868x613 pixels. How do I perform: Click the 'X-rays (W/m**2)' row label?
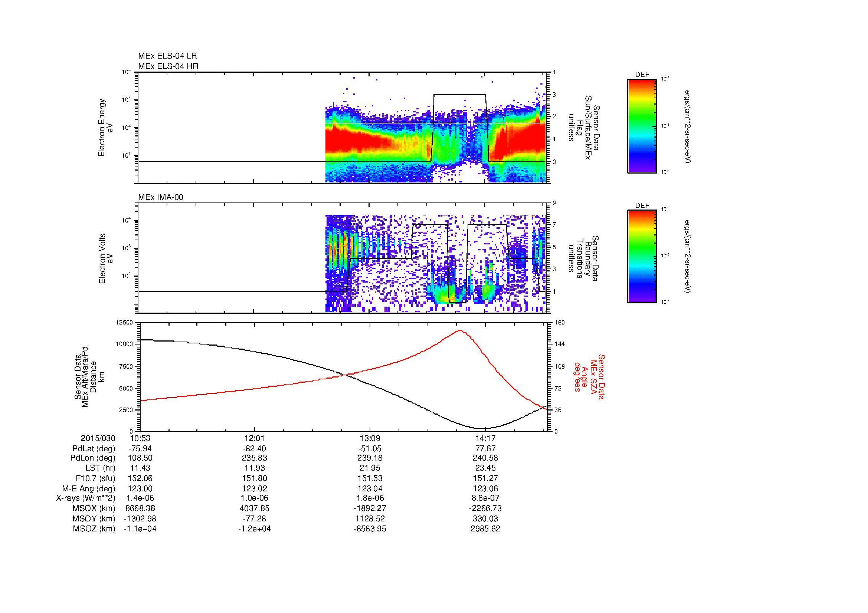[x=85, y=498]
